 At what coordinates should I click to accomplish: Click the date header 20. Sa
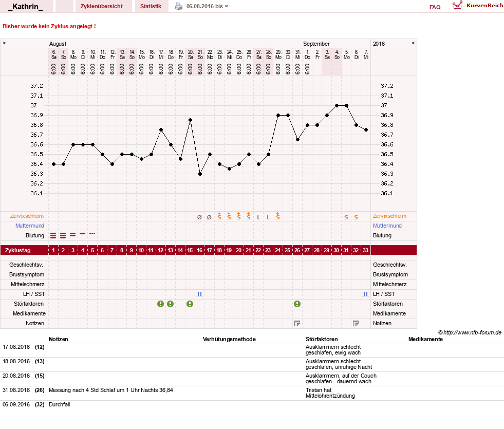(190, 54)
